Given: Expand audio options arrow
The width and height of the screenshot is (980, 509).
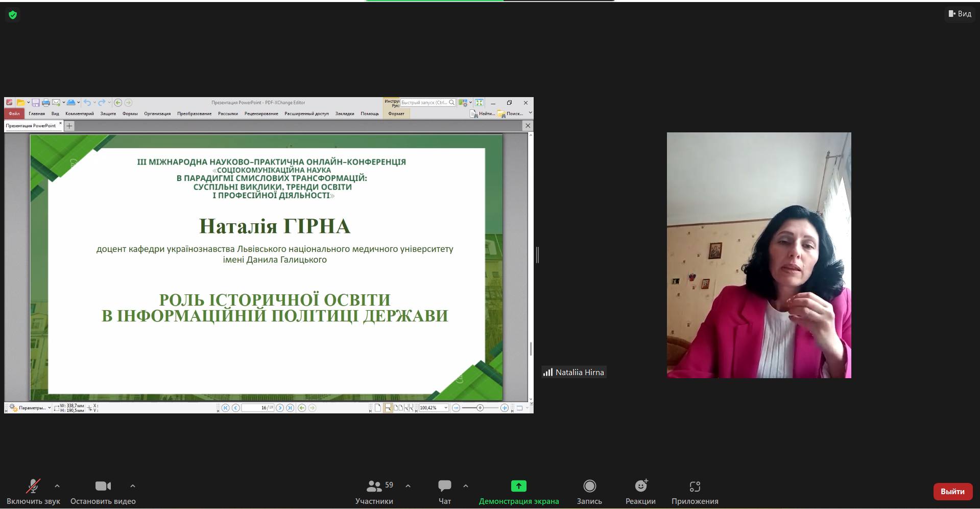Looking at the screenshot, I should 57,486.
